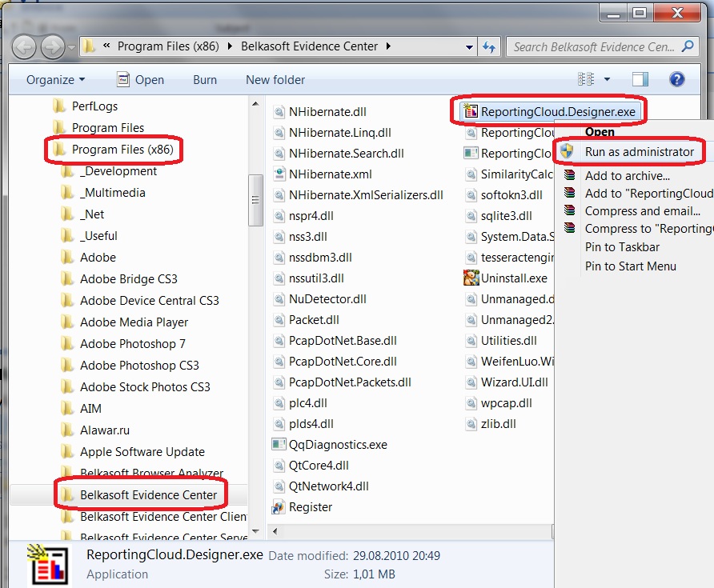Click WinRAR icon beside Add to archive
This screenshot has width=714, height=588.
(x=569, y=174)
